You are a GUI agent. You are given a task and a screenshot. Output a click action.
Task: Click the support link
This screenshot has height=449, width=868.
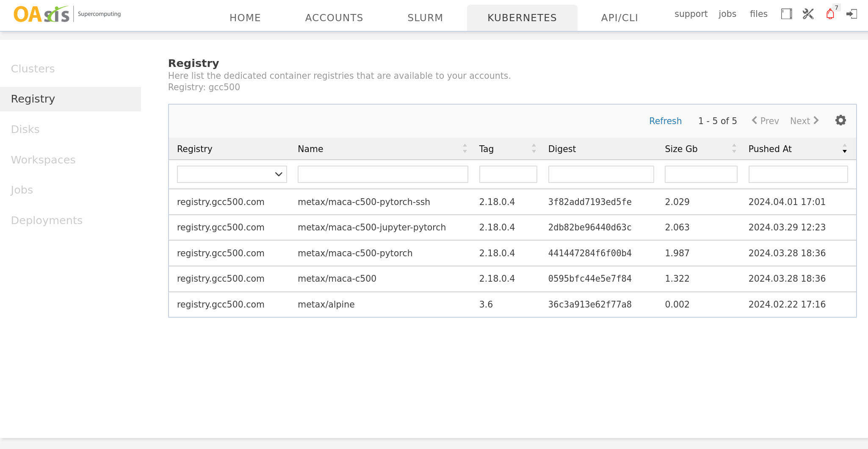click(691, 14)
